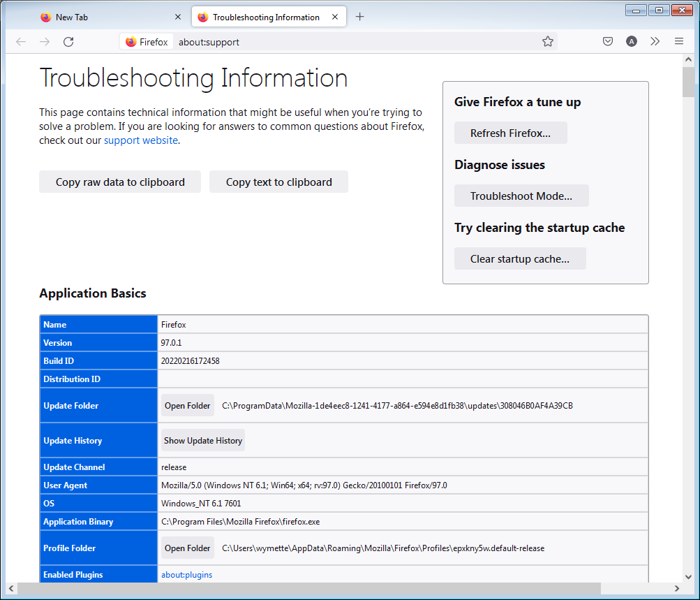The height and width of the screenshot is (600, 700).
Task: Start Troubleshoot Mode
Action: (521, 196)
